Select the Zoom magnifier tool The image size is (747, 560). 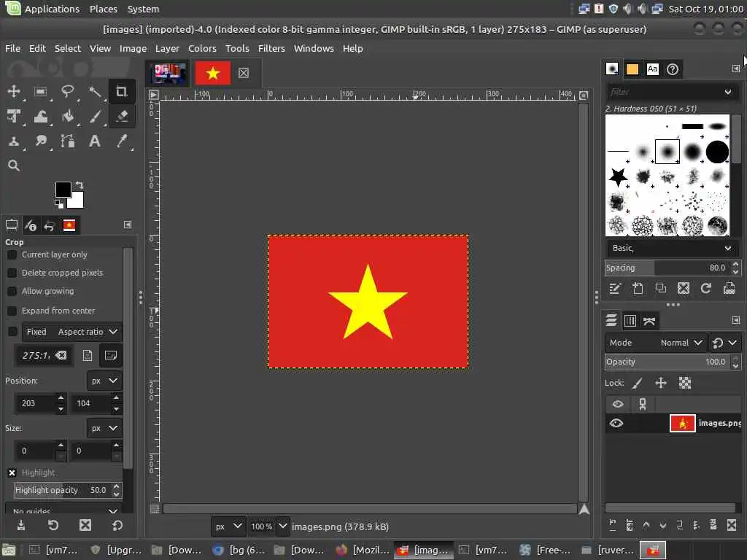tap(14, 166)
